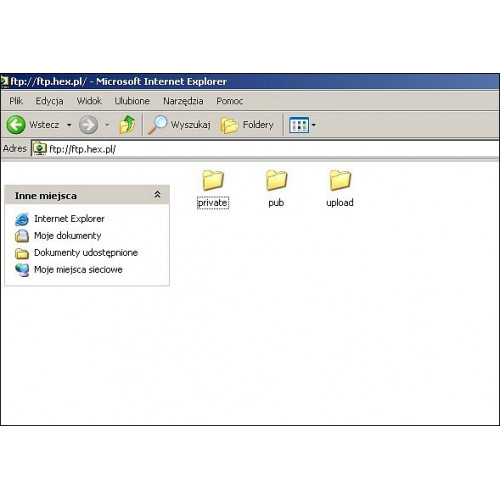The height and width of the screenshot is (500, 500).
Task: Select the upload folder
Action: point(340,189)
